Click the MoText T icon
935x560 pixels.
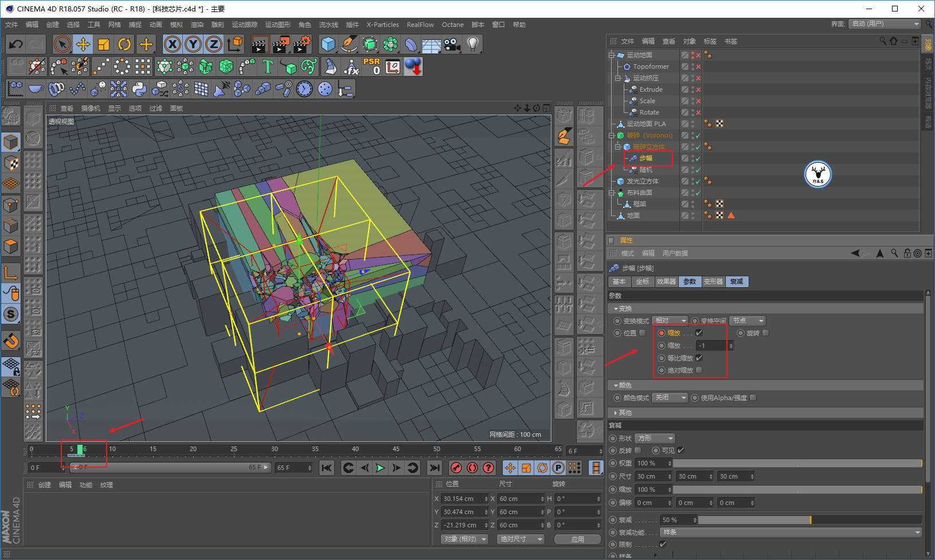pos(268,66)
